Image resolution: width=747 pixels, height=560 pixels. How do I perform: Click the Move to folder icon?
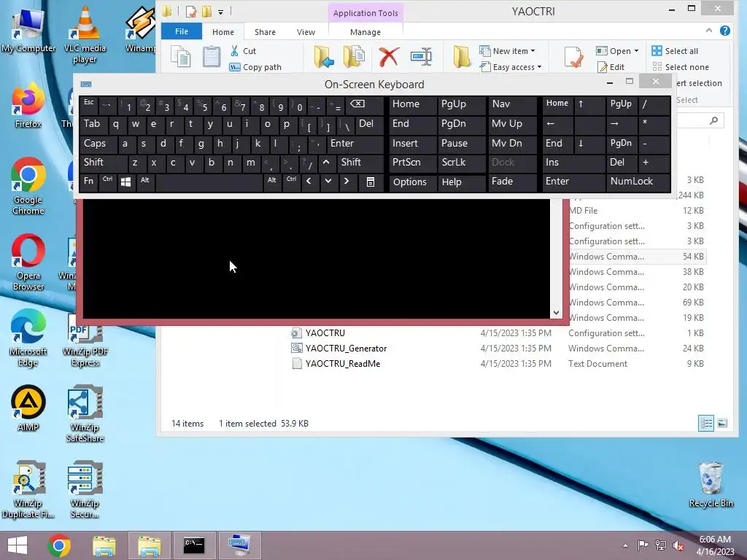pyautogui.click(x=323, y=57)
